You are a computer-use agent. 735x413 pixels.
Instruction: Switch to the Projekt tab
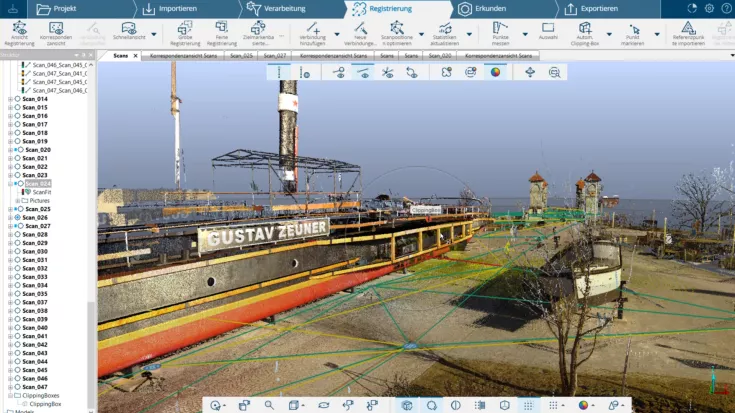coord(57,8)
